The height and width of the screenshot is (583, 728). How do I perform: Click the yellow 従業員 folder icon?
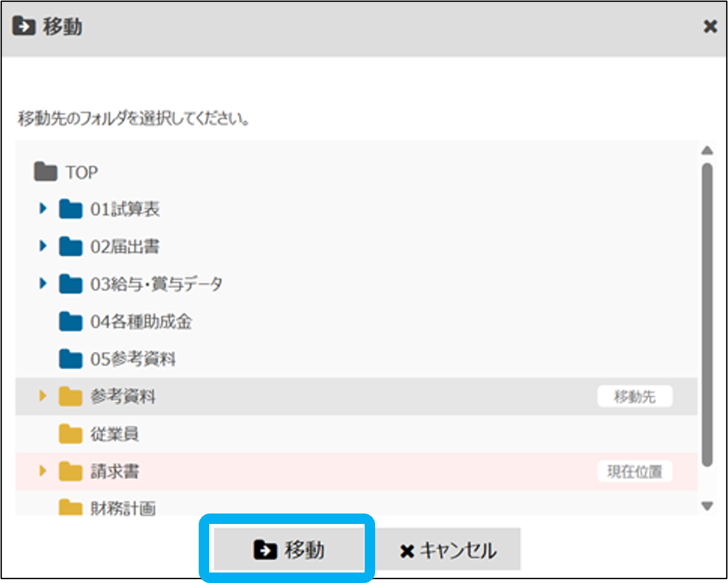[x=70, y=433]
